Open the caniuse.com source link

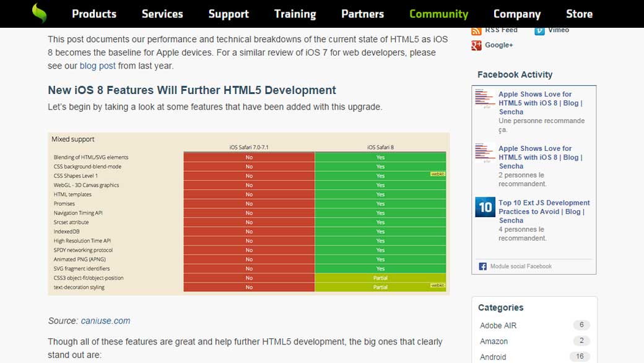(104, 320)
